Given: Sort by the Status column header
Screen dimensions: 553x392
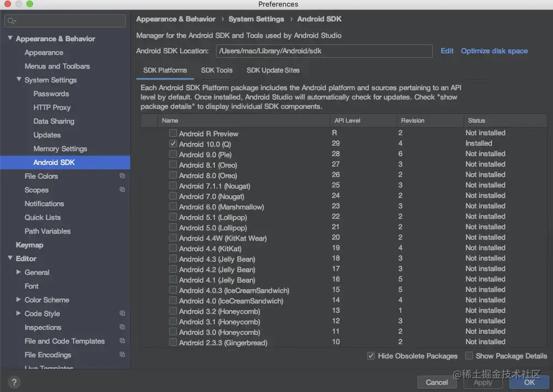Looking at the screenshot, I should click(x=505, y=120).
